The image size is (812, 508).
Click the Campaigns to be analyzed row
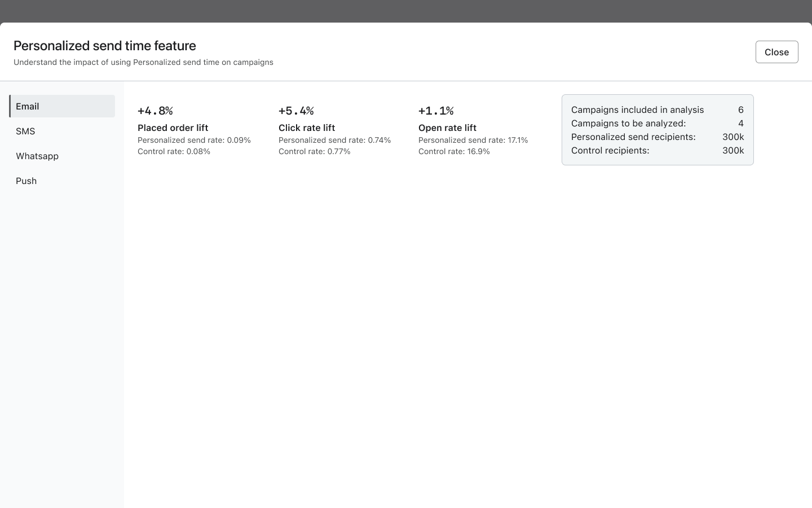[x=657, y=123]
